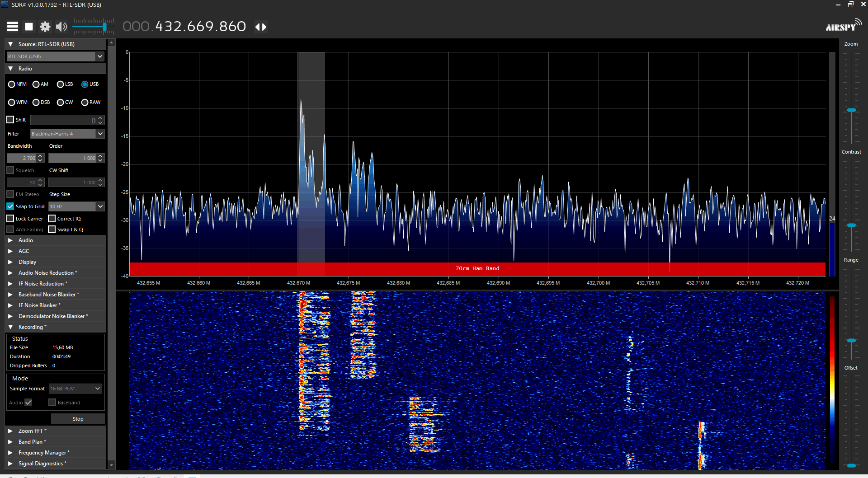This screenshot has width=868, height=478.
Task: Select the LSB demodulation mode
Action: (x=61, y=84)
